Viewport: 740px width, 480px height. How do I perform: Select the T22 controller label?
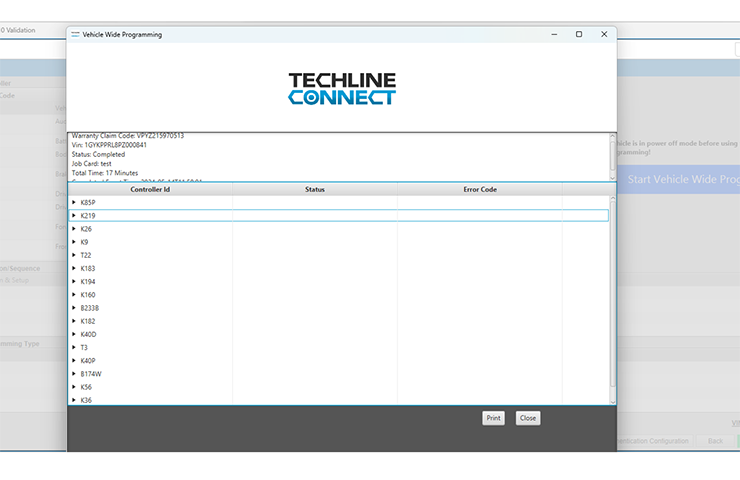click(x=86, y=255)
